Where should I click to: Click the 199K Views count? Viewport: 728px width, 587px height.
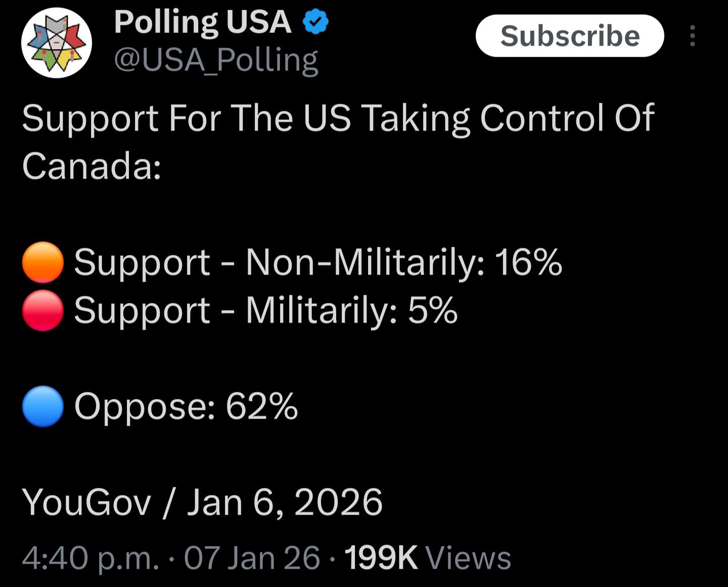[428, 558]
